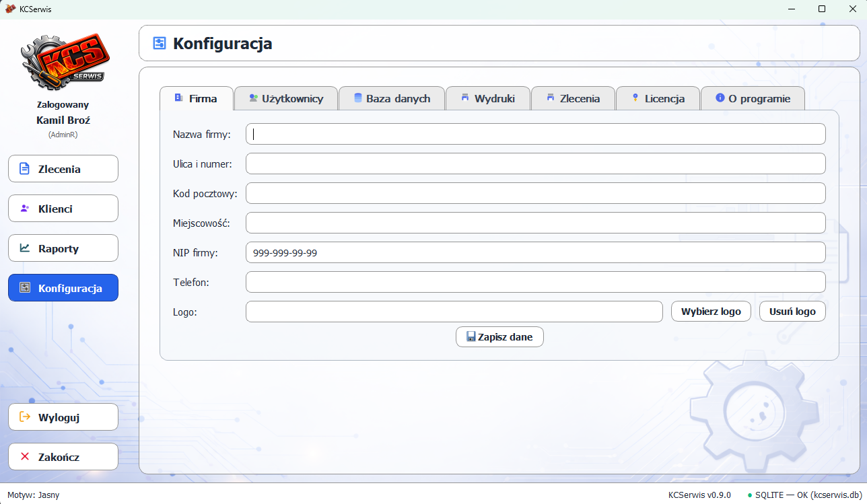Focus the Nazwa firmy input field
Screen dimensions: 867x504
[535, 134]
